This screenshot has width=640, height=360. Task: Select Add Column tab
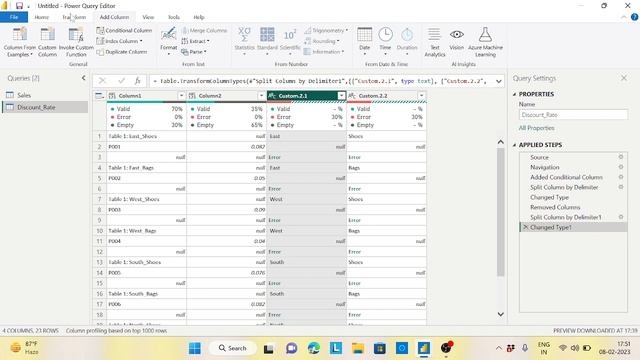pos(114,17)
